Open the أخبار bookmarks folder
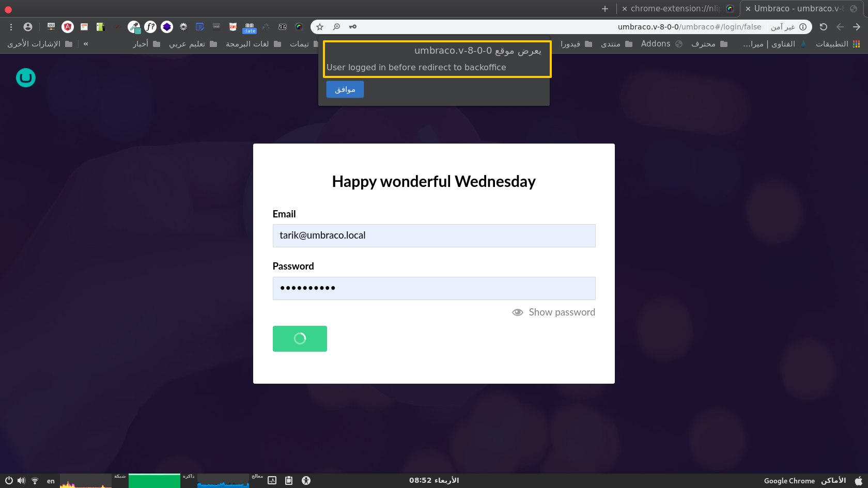Viewport: 868px width, 488px height. 146,44
